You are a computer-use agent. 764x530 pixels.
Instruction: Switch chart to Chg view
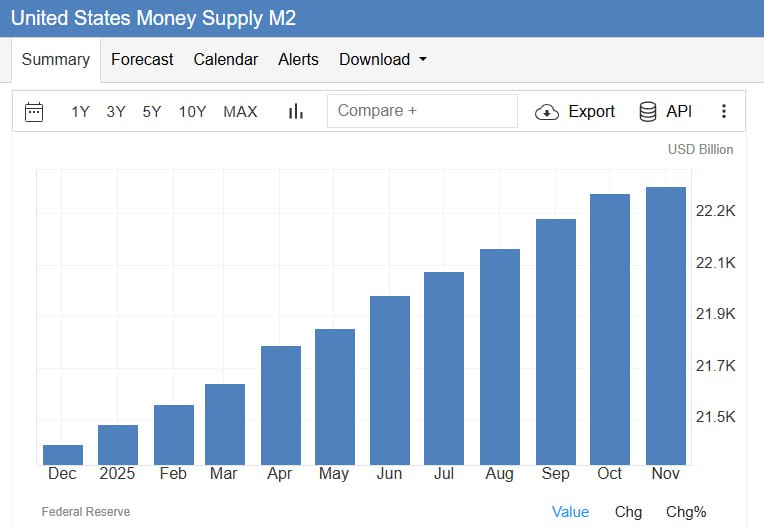628,511
